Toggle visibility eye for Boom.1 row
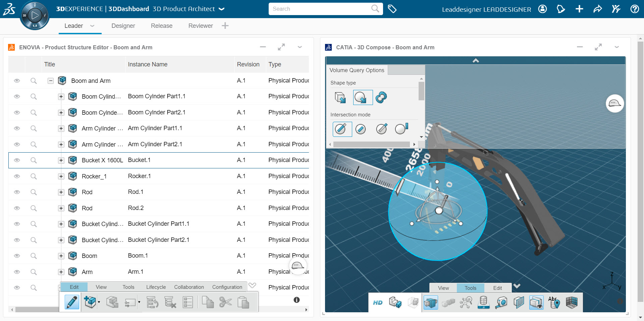Screen dimensions: 644x321 tap(17, 256)
